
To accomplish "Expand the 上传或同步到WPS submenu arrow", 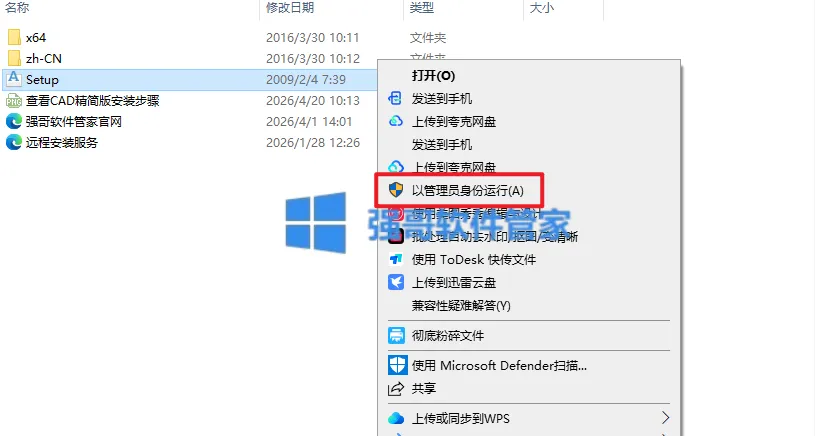I will [665, 418].
